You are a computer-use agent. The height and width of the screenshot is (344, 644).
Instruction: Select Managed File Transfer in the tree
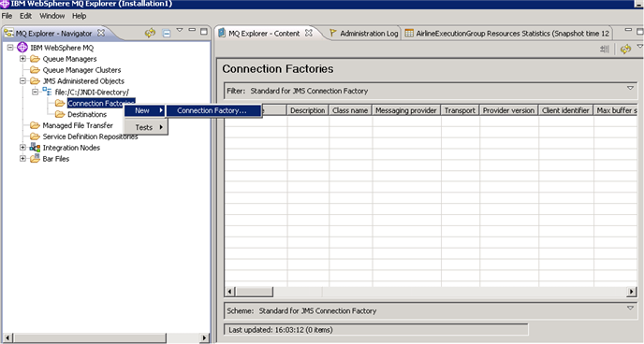tap(78, 125)
